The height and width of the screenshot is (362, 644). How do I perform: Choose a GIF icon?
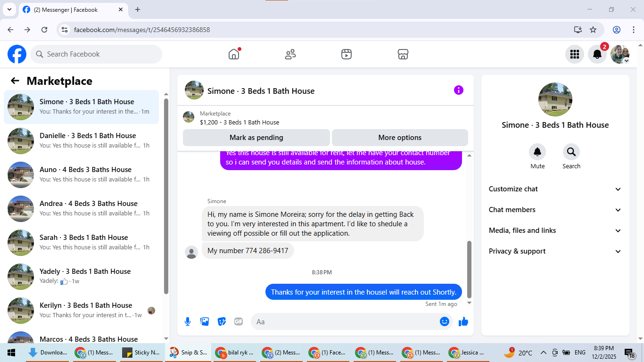239,321
